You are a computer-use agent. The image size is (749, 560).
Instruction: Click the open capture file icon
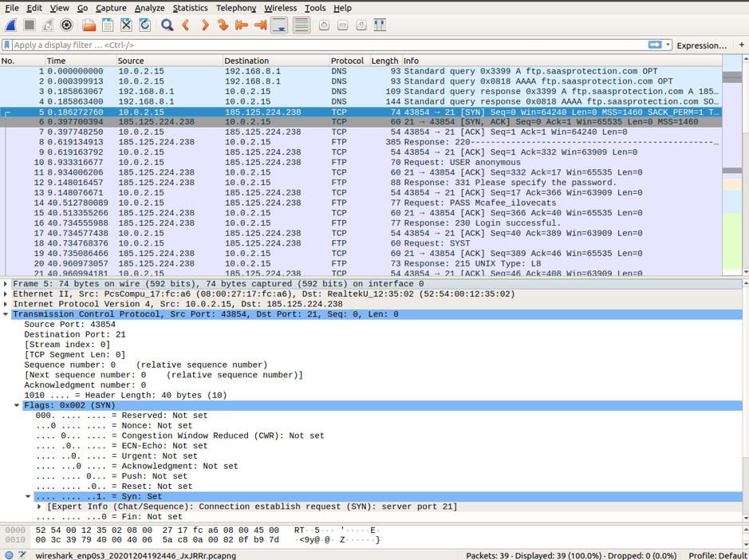[89, 26]
